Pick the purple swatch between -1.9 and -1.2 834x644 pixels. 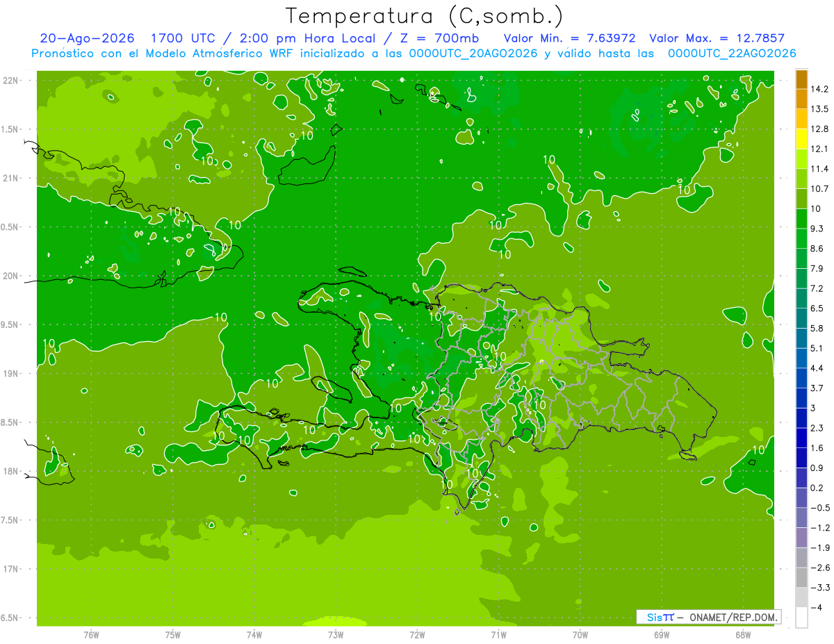pyautogui.click(x=801, y=538)
